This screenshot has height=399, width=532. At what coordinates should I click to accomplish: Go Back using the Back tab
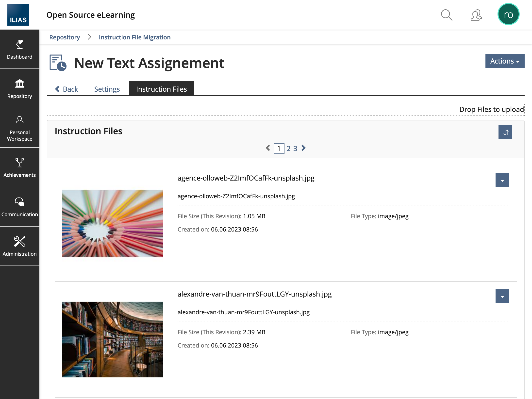coord(66,89)
